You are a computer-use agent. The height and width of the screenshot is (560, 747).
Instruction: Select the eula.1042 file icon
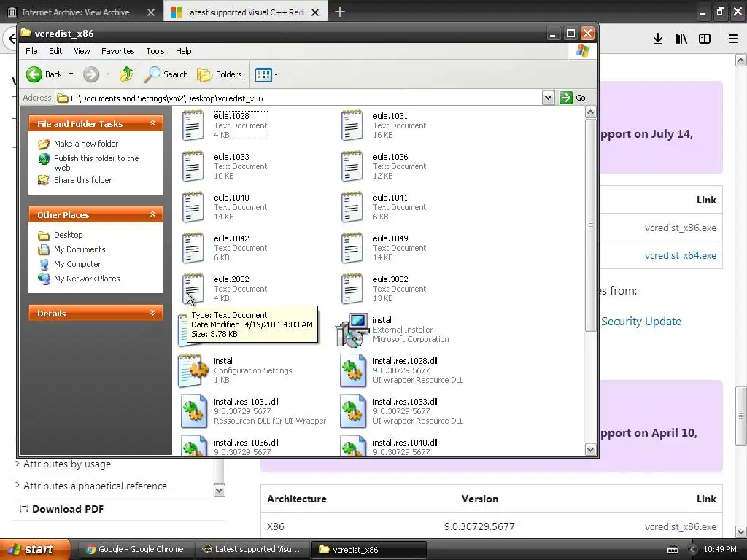coord(193,248)
